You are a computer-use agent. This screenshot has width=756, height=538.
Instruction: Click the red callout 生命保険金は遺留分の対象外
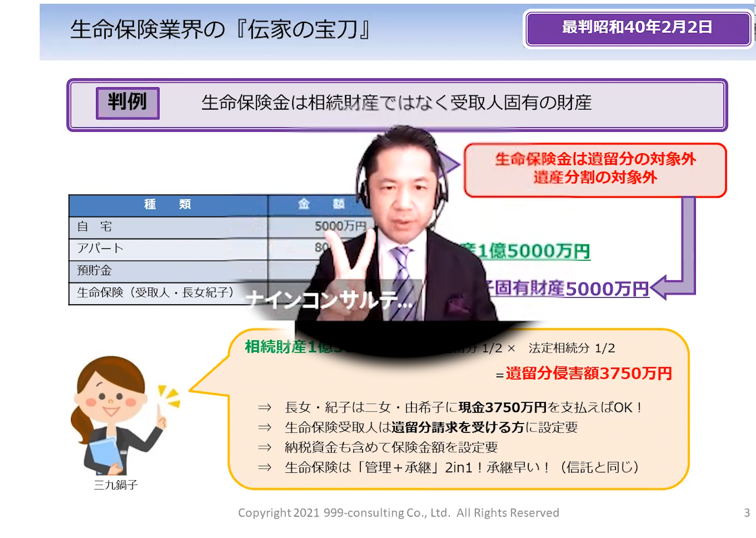pyautogui.click(x=595, y=169)
